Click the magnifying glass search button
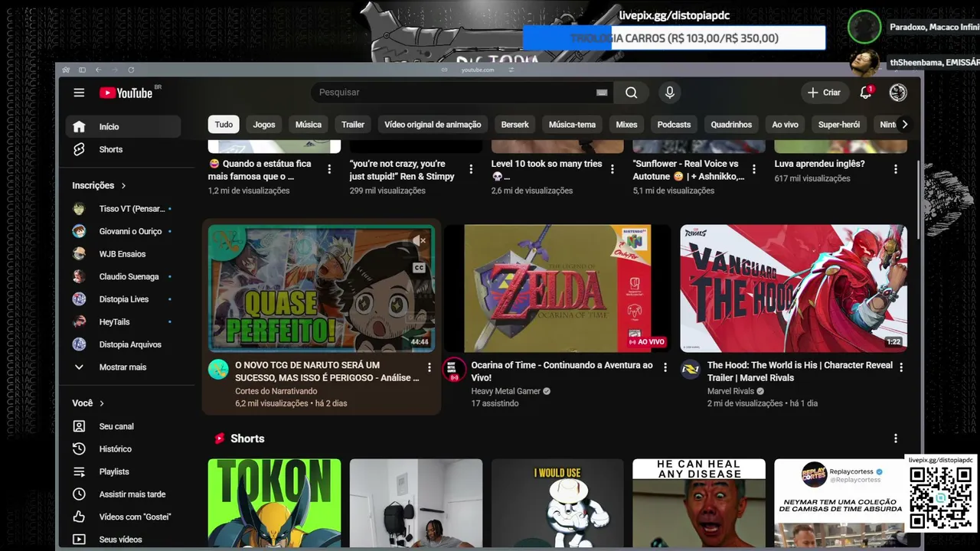This screenshot has height=551, width=980. click(x=631, y=93)
